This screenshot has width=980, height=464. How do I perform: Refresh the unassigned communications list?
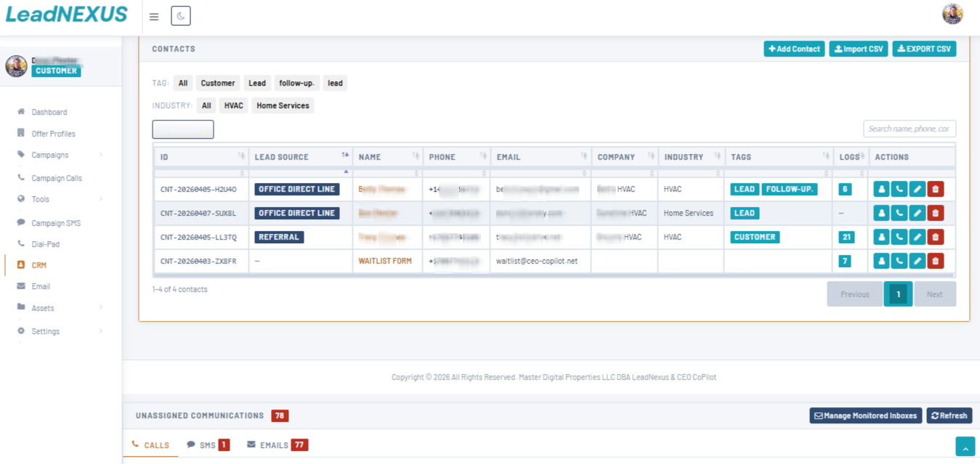point(949,415)
